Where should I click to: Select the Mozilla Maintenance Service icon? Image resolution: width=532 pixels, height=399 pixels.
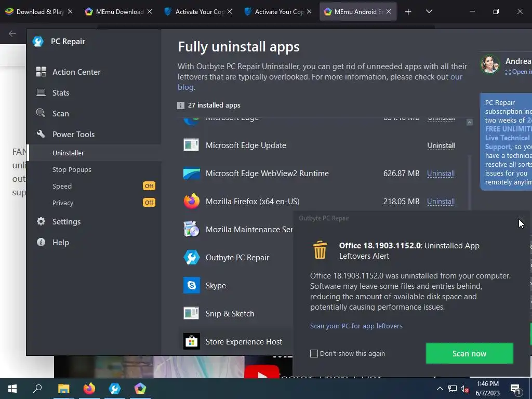[191, 229]
